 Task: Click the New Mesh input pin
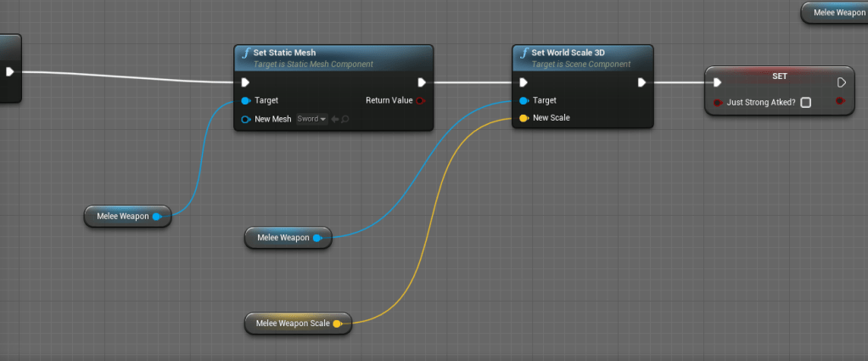245,119
